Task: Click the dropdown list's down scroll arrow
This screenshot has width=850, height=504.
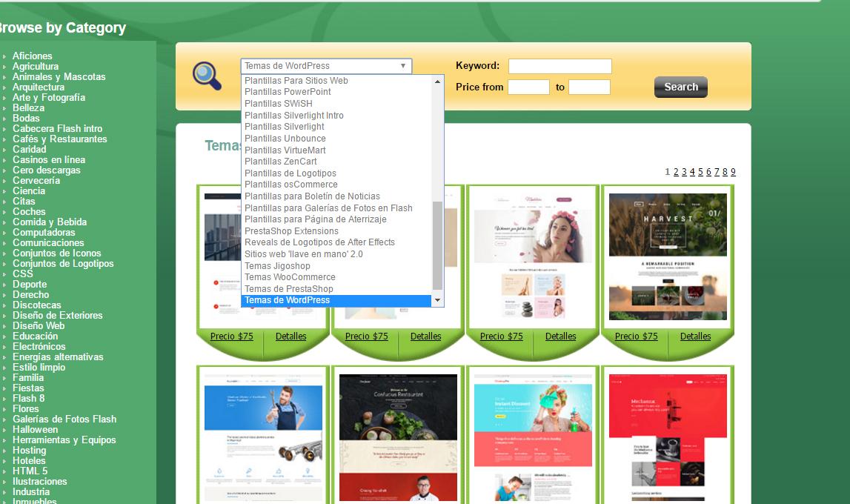Action: (438, 299)
